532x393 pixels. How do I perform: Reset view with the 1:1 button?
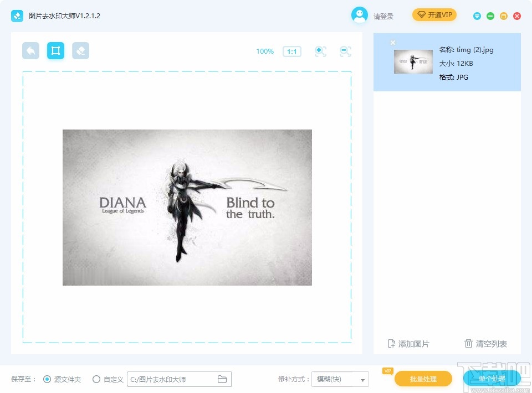click(x=292, y=51)
